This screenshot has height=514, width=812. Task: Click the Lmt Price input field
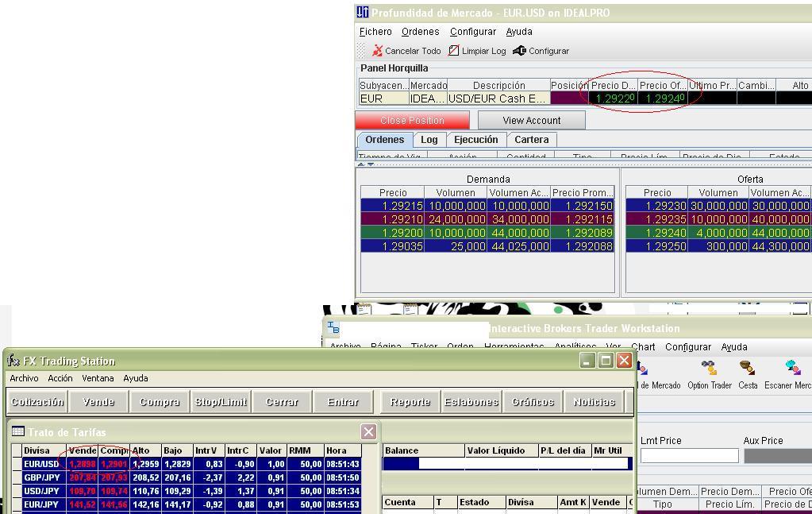pos(689,455)
